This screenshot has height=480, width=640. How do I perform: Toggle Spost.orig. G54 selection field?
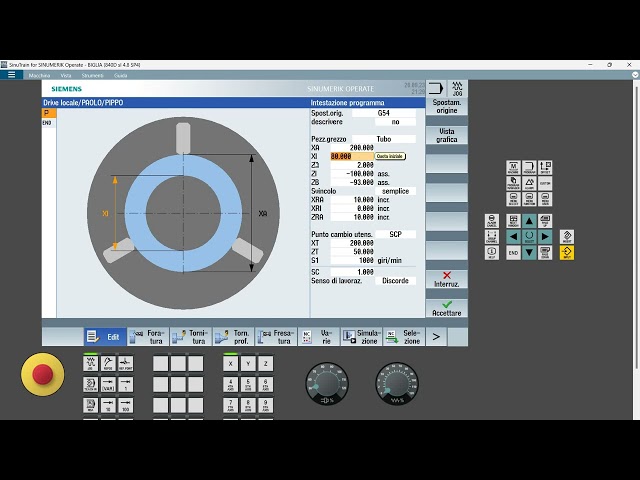[384, 113]
